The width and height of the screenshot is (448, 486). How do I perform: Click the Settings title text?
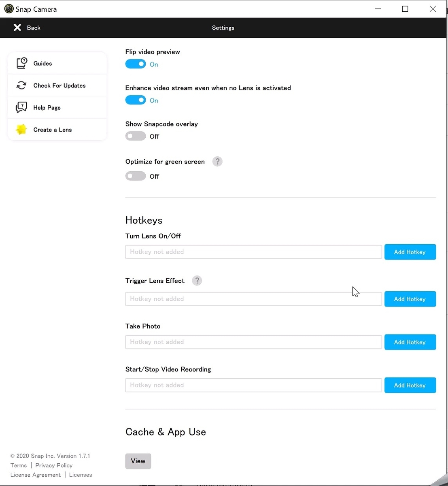coord(223,28)
